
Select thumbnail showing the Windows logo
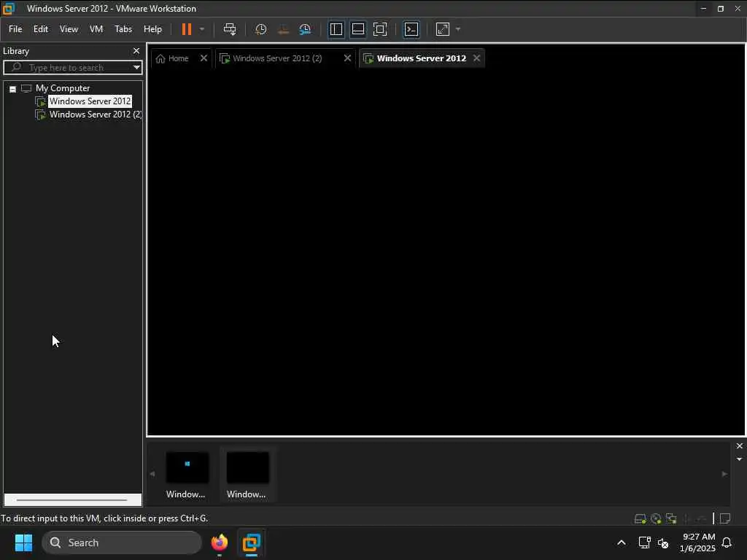[x=187, y=467]
